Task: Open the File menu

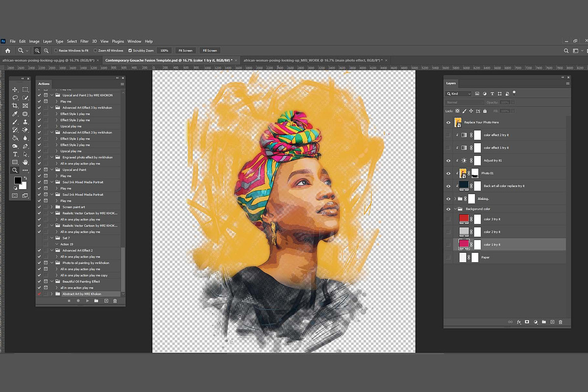Action: [13, 41]
